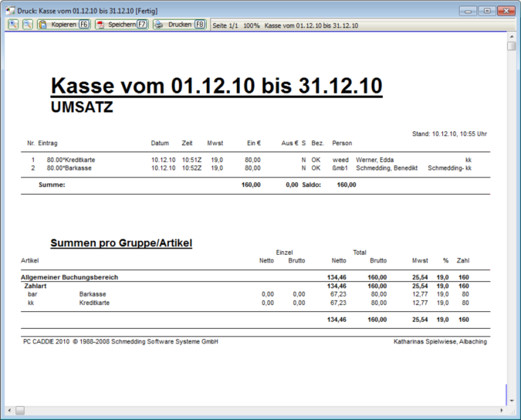Click the zoom in magnifier icon
Viewport: 521px width, 420px height.
click(14, 25)
